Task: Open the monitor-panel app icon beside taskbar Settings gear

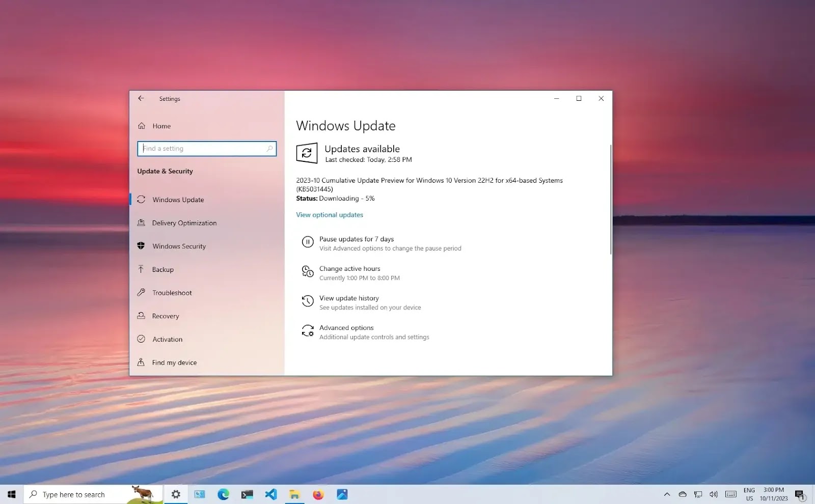Action: 200,494
